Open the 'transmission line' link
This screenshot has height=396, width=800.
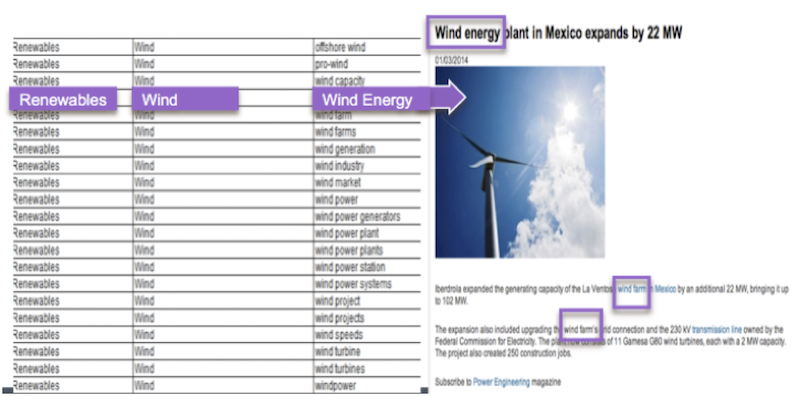coord(717,330)
